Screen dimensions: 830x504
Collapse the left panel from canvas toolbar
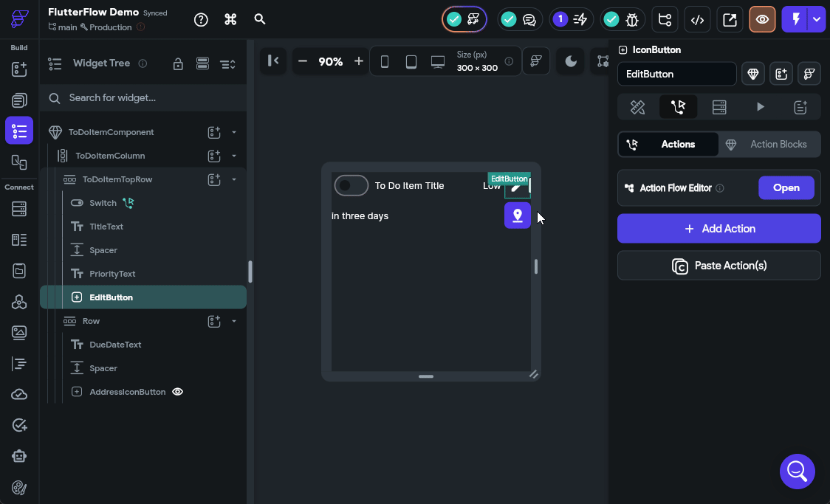click(x=273, y=61)
